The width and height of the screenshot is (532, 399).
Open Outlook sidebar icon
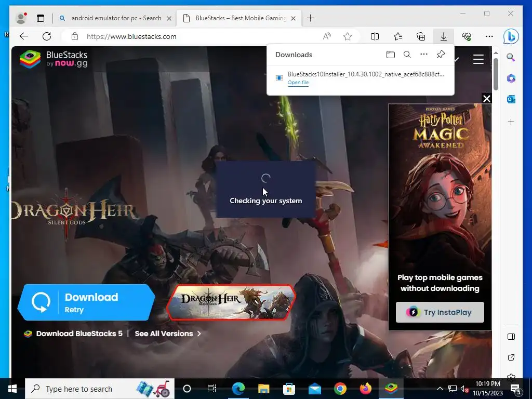tap(511, 99)
